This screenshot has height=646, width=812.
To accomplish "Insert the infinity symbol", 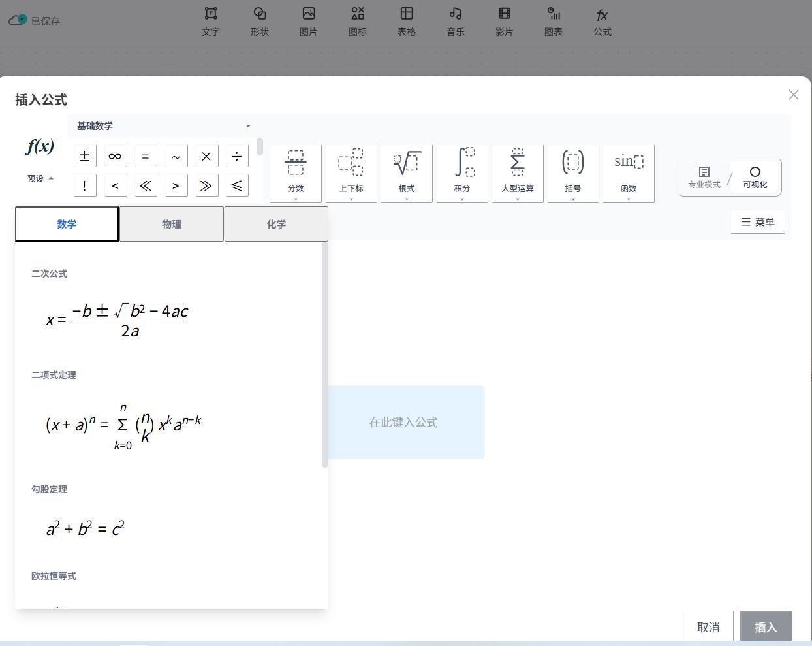I will [x=115, y=156].
